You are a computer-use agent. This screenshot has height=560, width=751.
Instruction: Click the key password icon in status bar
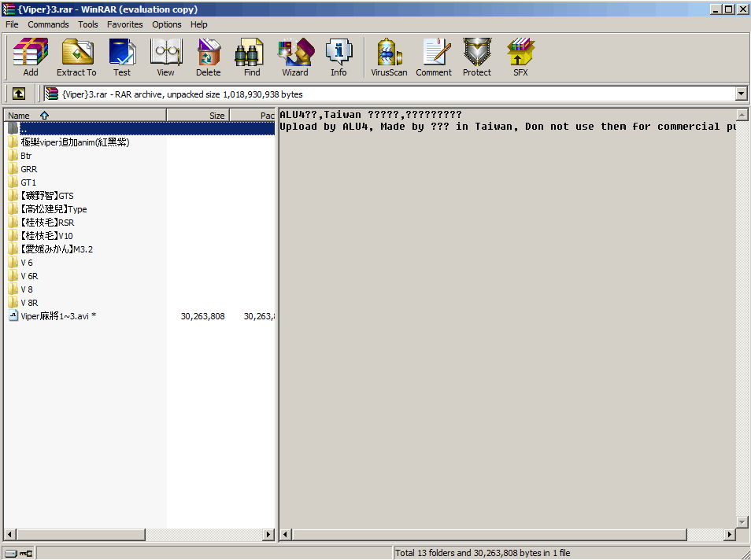coord(26,553)
